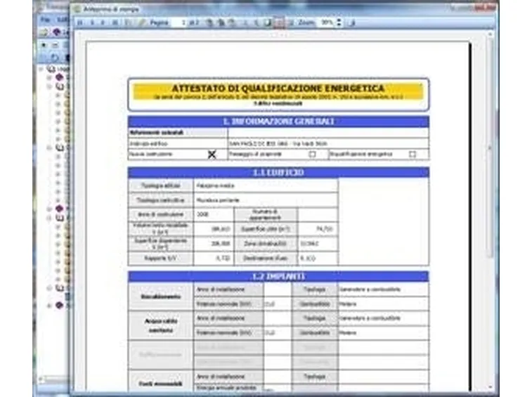Go to previous page in print preview
This screenshot has width=532, height=397.
(x=92, y=22)
